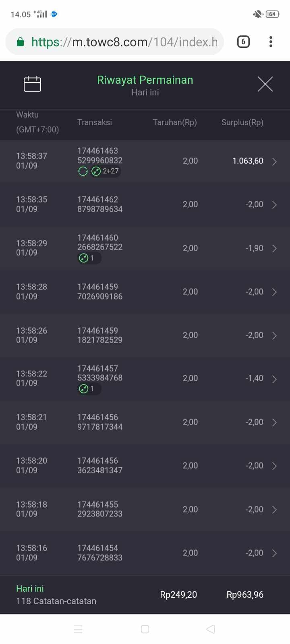Tap the badge icon on 13:58:29 transaction
290x644 pixels.
(x=84, y=258)
